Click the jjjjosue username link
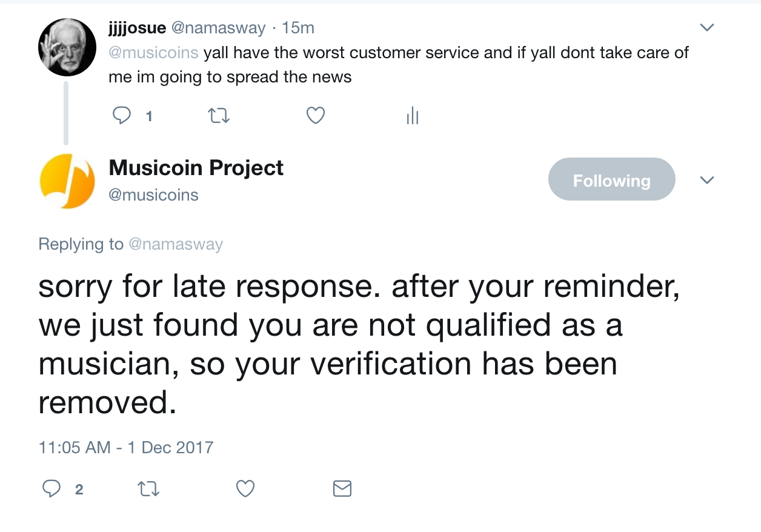 137,28
